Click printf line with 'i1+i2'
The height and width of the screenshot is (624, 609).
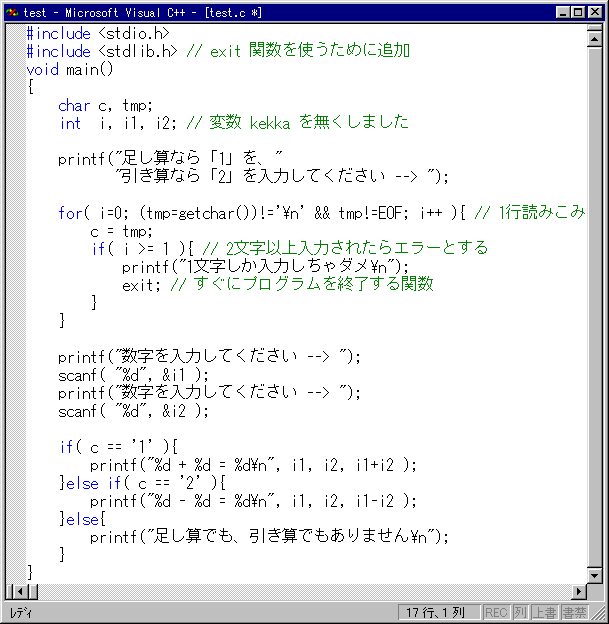[253, 465]
